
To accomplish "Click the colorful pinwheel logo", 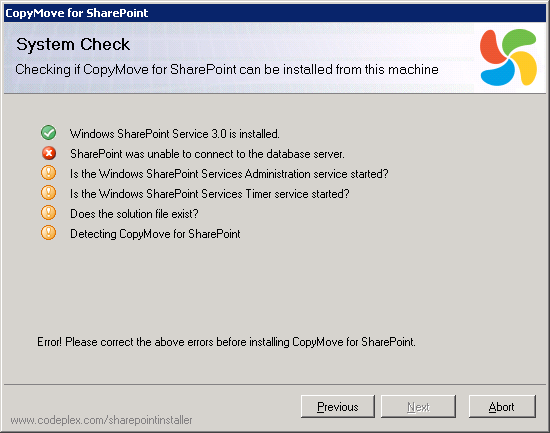I will 508,58.
